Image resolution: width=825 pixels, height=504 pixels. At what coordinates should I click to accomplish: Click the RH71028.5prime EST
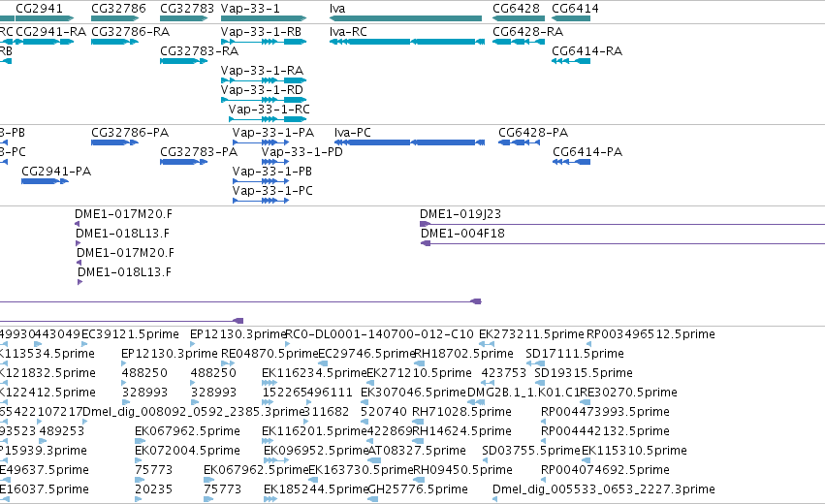point(461,412)
